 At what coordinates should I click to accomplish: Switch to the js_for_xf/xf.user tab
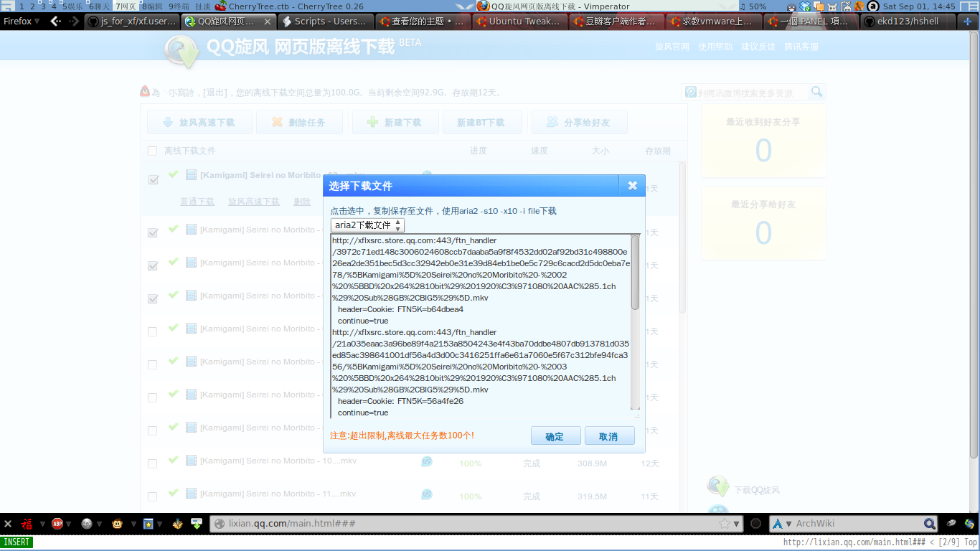[132, 22]
